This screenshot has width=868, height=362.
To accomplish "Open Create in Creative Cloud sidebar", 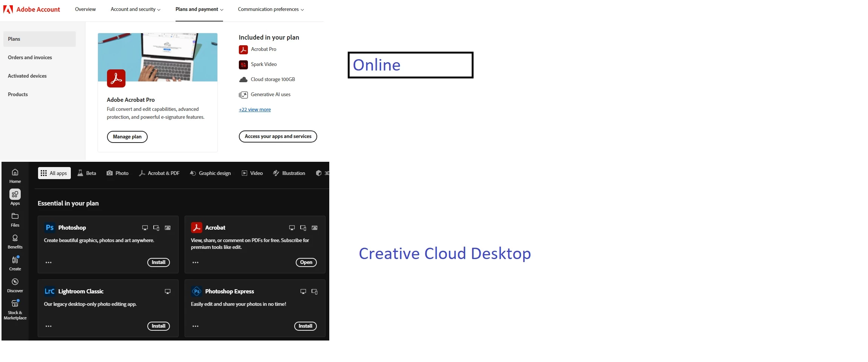I will pos(15,264).
